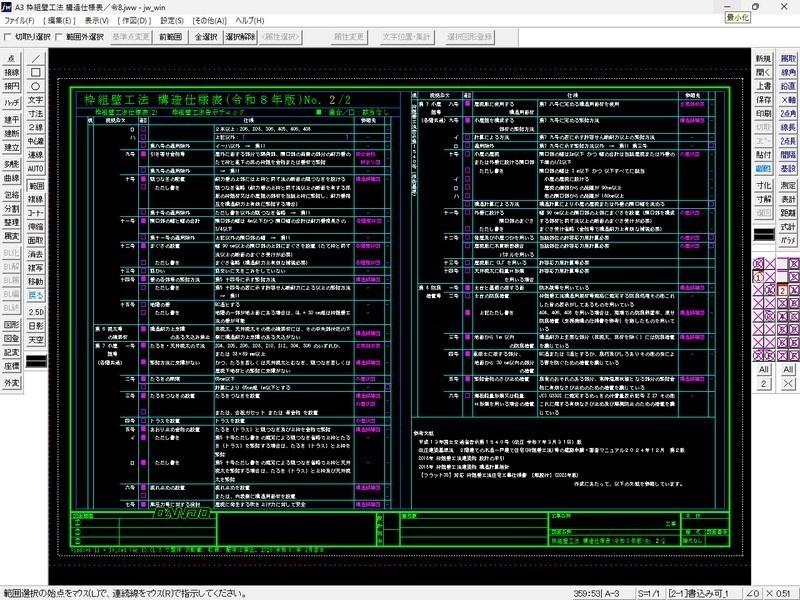
Task: Select the line (/) drawing tool
Action: pos(36,59)
